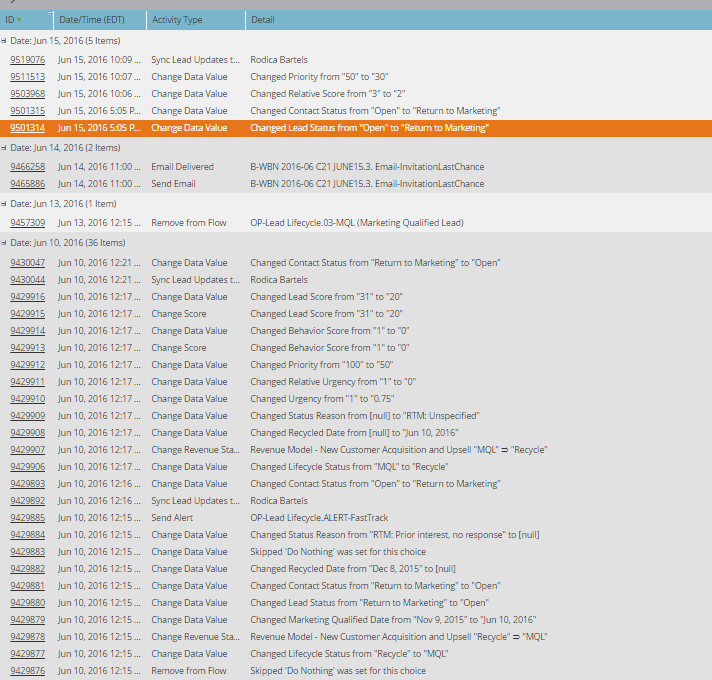Open activity ID 9519076

(x=28, y=60)
